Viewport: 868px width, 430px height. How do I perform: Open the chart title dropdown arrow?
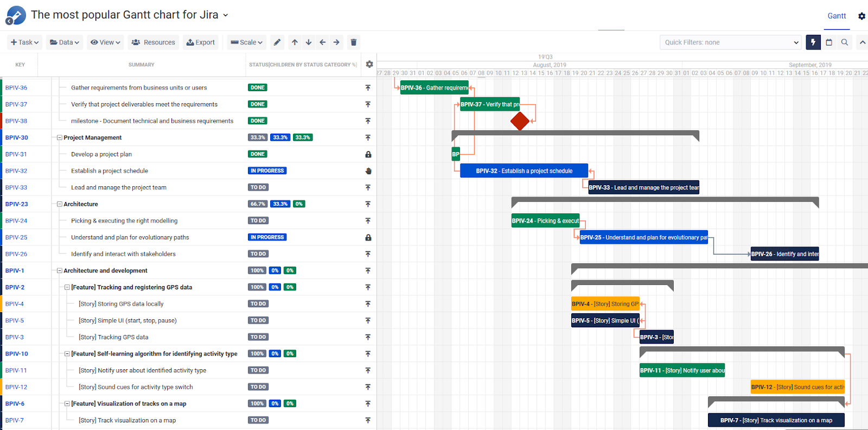(226, 15)
